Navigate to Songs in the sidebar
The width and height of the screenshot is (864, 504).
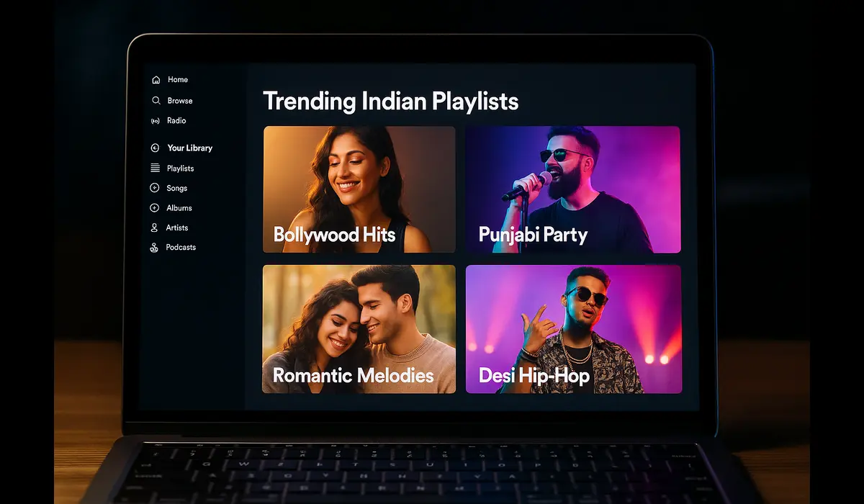177,188
